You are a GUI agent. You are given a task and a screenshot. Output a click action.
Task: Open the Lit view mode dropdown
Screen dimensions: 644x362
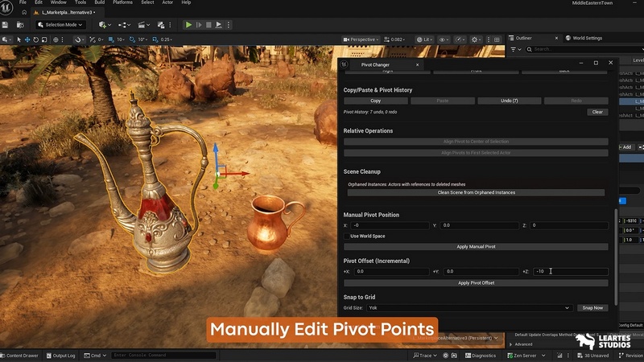(x=423, y=39)
